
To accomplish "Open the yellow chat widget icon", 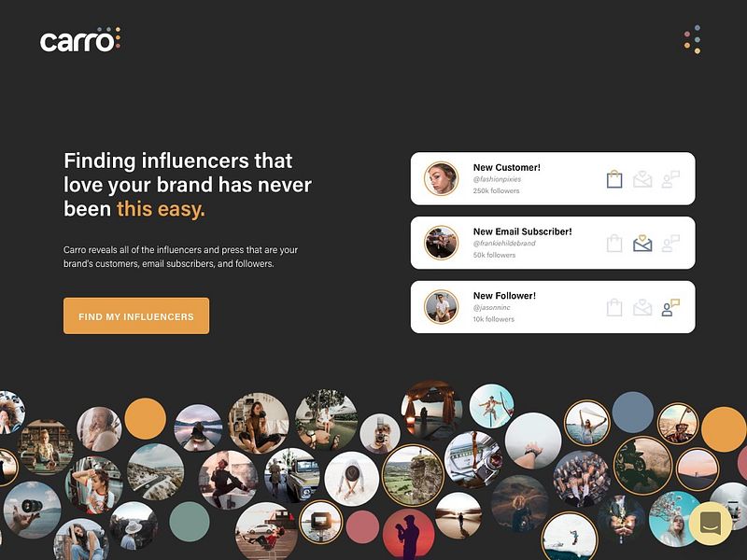I will (x=711, y=524).
